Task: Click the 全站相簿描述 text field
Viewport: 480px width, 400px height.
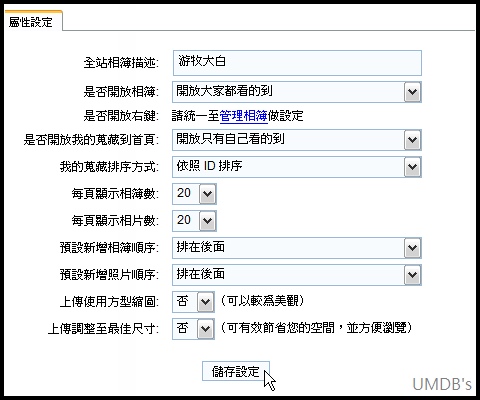Action: pos(297,63)
